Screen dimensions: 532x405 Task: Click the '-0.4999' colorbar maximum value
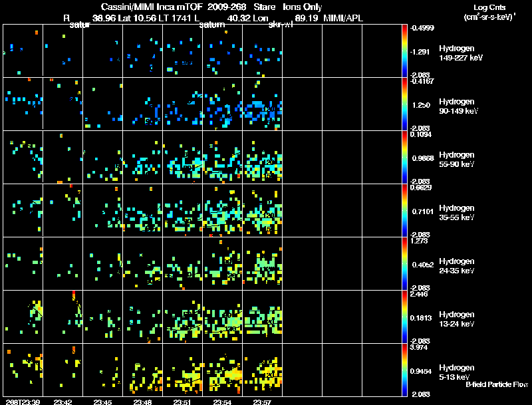click(422, 28)
